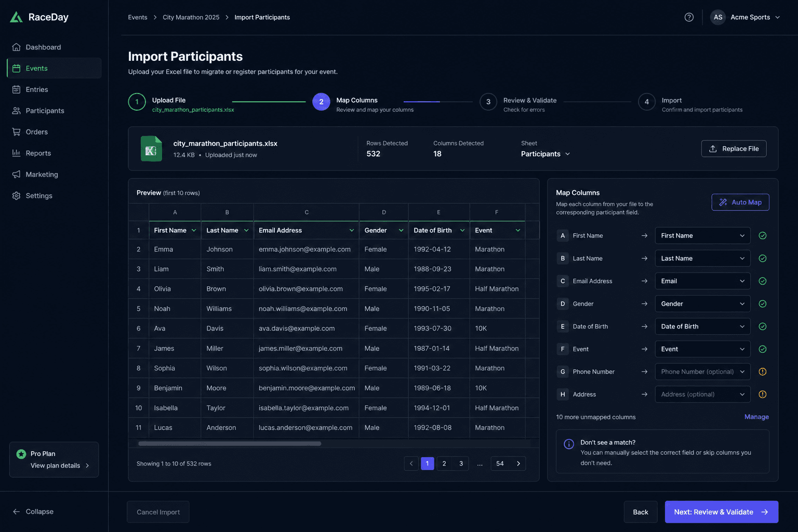The width and height of the screenshot is (798, 532).
Task: Open the Acme Sports account dropdown
Action: 746,17
